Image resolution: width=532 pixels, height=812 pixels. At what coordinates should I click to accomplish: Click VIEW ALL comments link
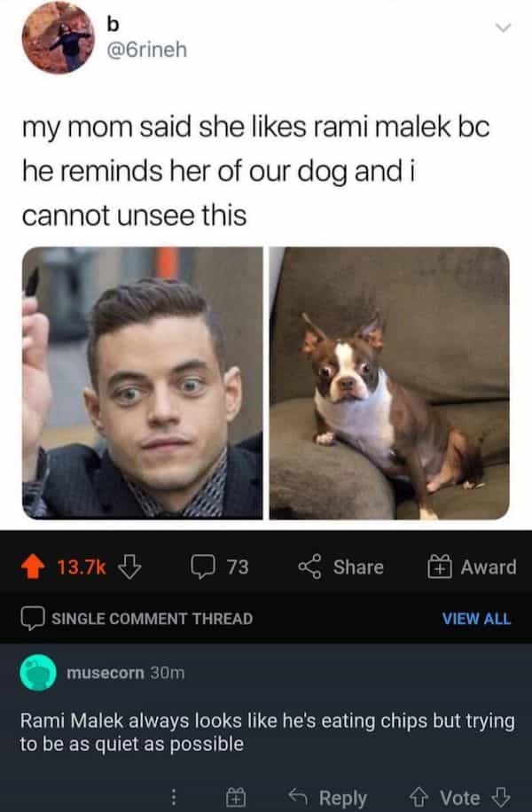(x=476, y=619)
